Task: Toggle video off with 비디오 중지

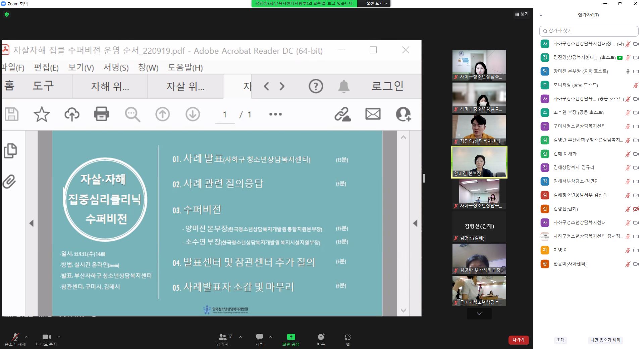Action: pyautogui.click(x=46, y=337)
